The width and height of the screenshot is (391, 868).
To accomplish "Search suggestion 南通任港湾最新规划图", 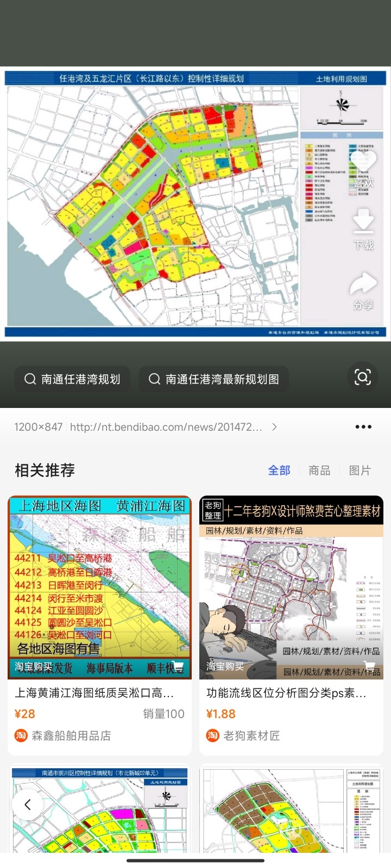I will click(x=214, y=379).
